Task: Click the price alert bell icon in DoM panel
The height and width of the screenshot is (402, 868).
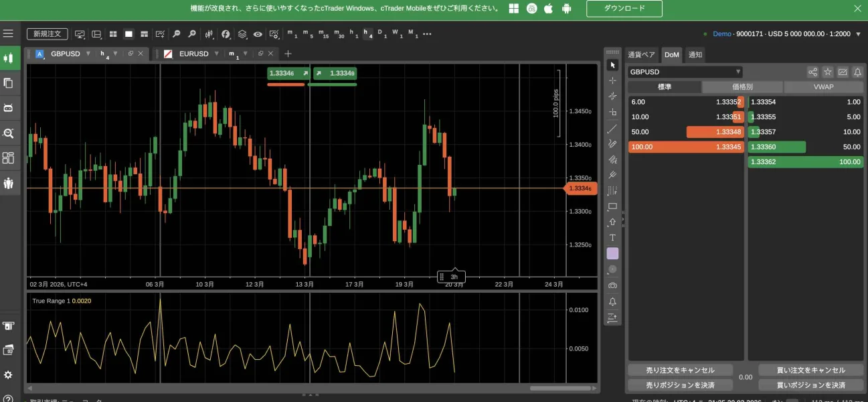Action: 857,72
